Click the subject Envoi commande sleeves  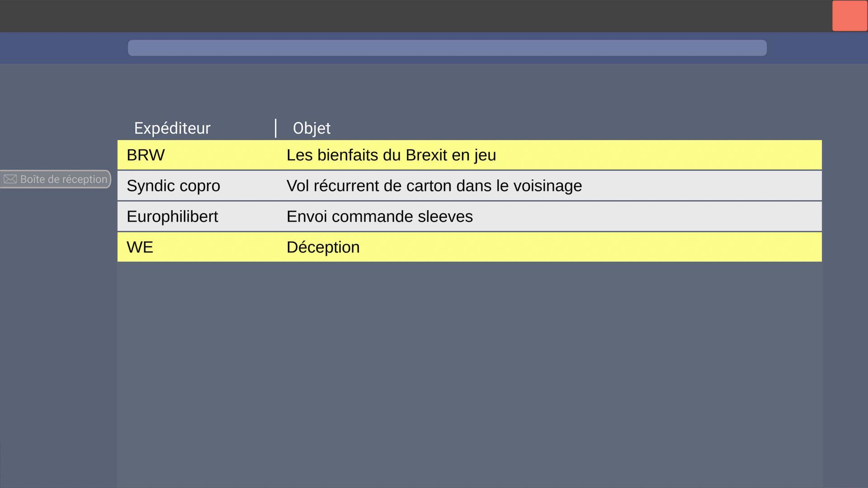point(379,216)
